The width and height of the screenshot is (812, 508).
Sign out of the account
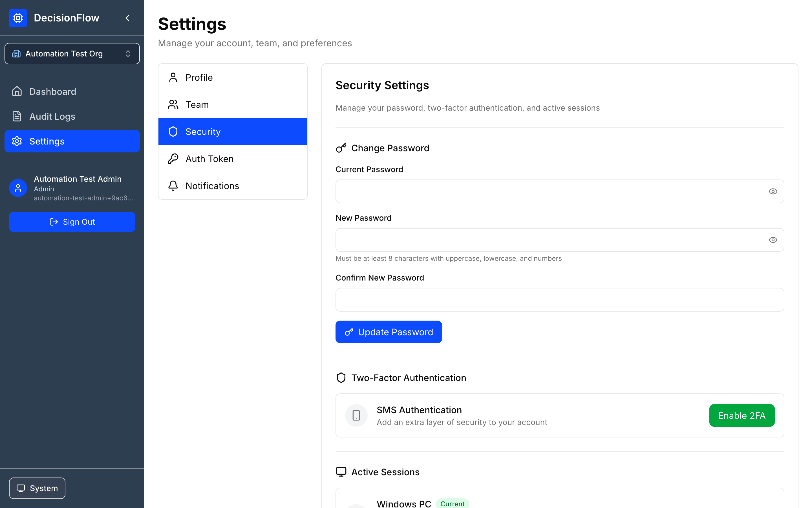point(72,222)
